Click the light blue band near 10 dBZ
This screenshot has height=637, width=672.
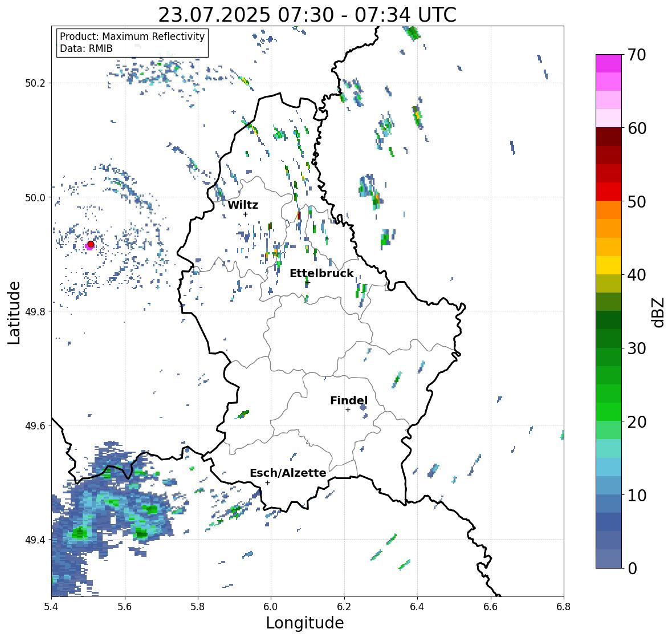point(609,485)
